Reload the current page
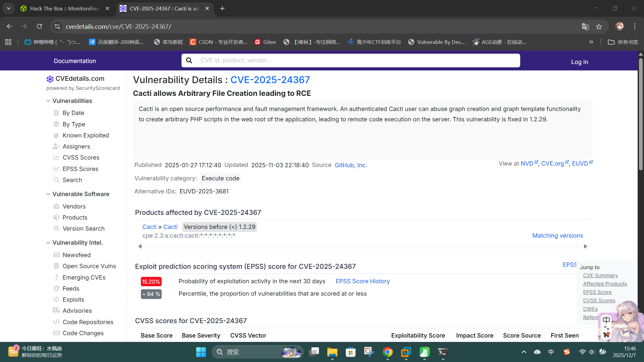 pyautogui.click(x=40, y=26)
